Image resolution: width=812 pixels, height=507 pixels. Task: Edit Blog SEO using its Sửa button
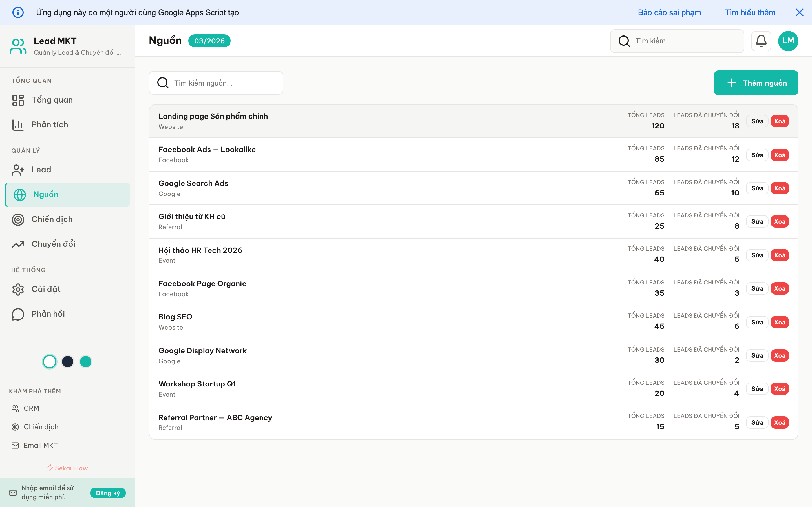pyautogui.click(x=757, y=322)
